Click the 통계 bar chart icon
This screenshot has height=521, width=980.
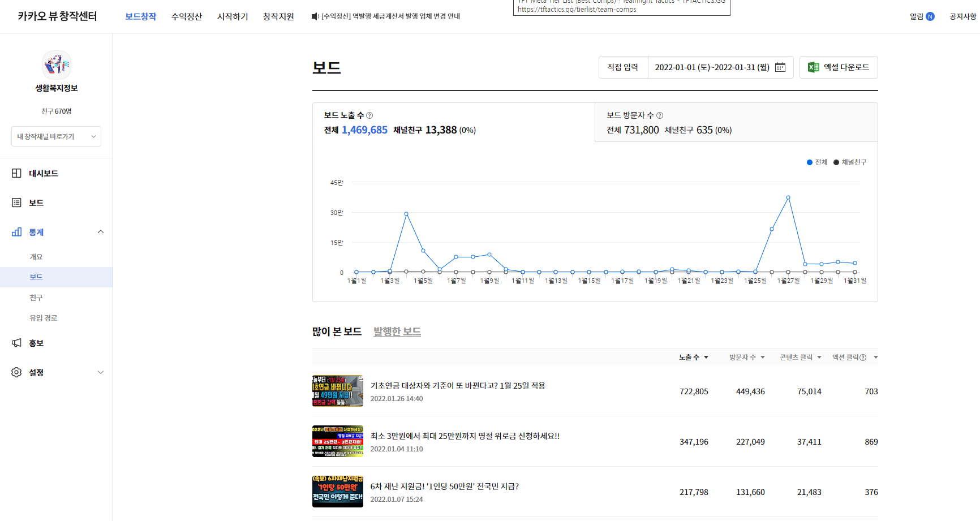16,232
